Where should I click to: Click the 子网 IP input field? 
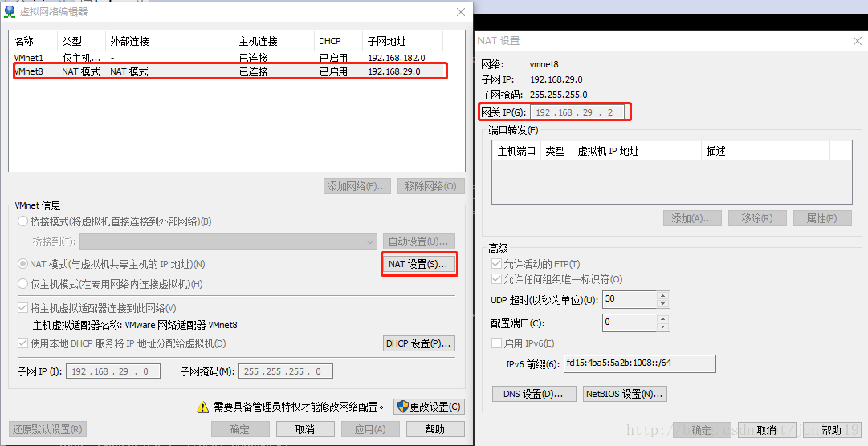113,371
